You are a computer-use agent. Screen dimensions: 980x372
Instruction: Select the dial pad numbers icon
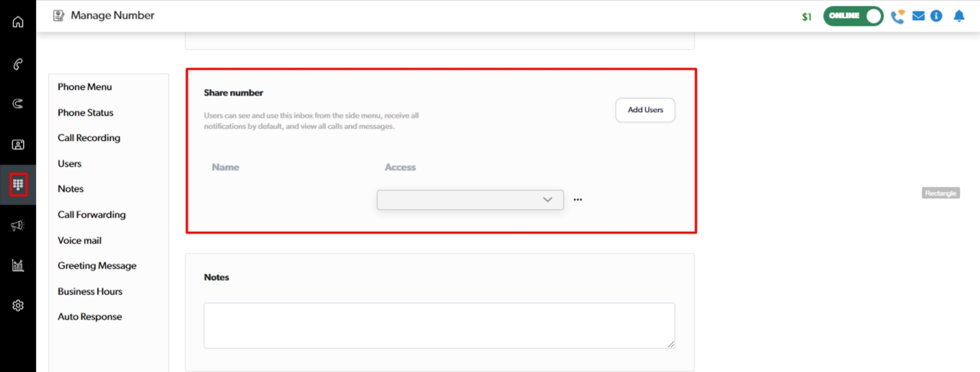click(x=18, y=185)
